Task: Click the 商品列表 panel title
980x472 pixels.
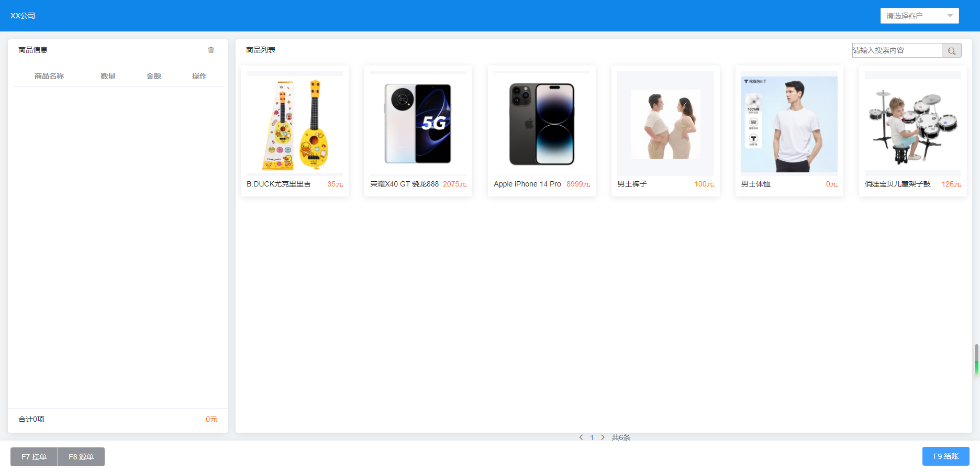Action: 261,50
